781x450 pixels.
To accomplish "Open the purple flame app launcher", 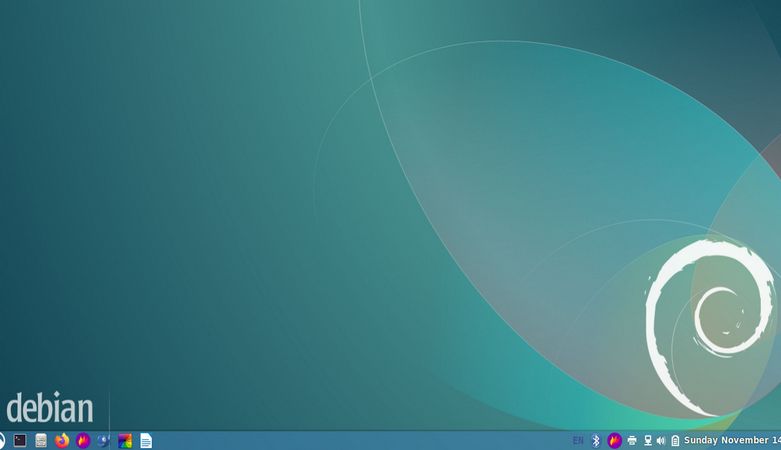I will click(x=83, y=440).
